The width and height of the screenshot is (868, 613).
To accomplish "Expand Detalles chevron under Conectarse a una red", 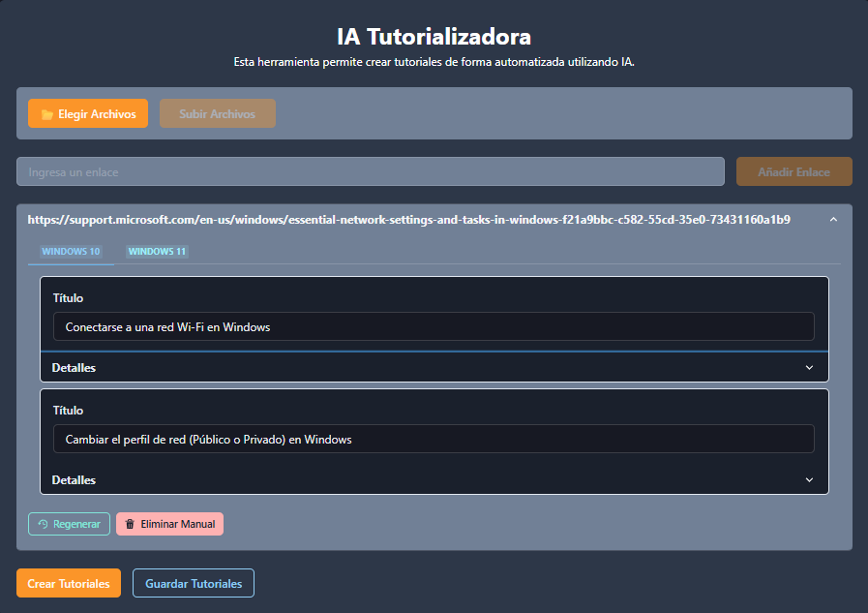I will pos(809,368).
